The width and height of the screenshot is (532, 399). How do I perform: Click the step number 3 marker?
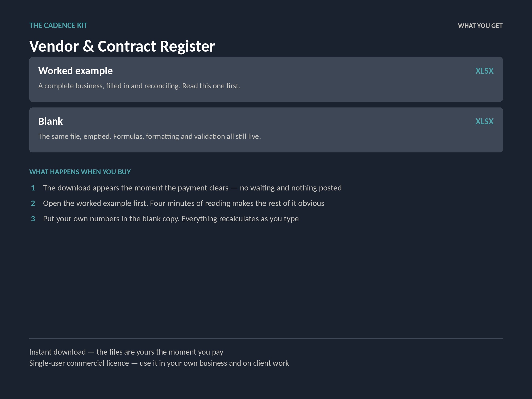(x=33, y=219)
